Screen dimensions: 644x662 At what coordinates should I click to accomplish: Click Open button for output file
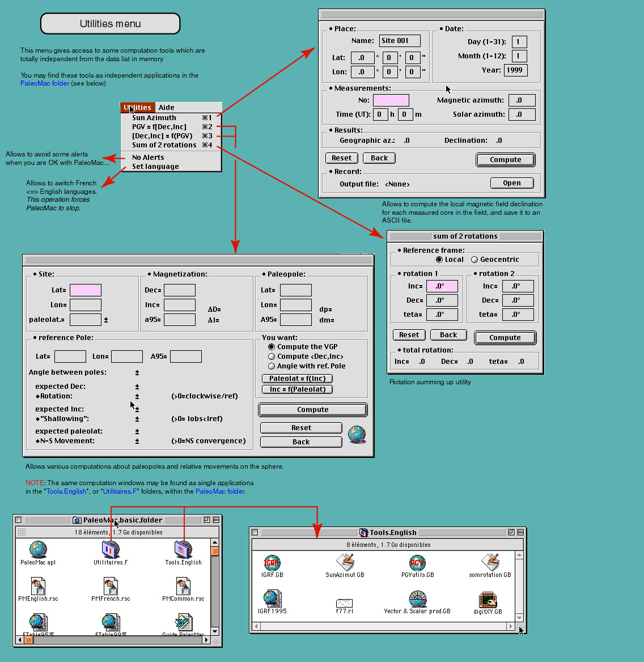click(512, 183)
